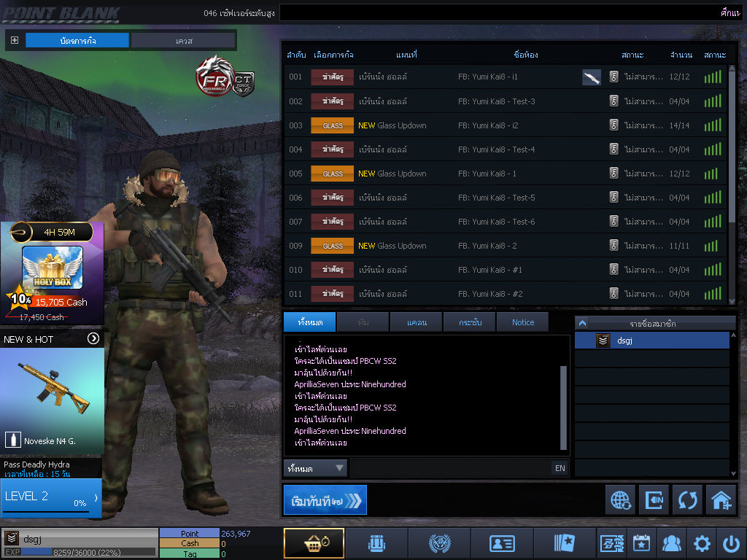Click the create room house-plus icon
747x560 pixels.
[721, 500]
